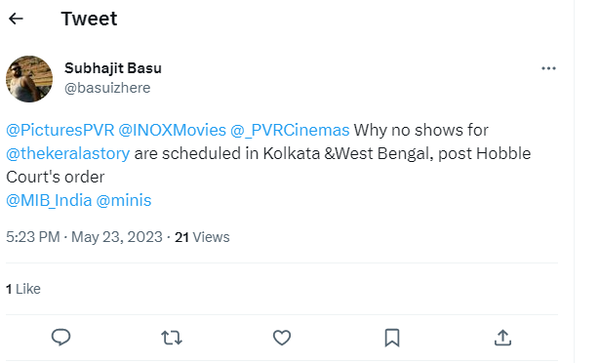Like the tweet with heart icon
Viewport: 600px width, 363px height.
click(282, 338)
